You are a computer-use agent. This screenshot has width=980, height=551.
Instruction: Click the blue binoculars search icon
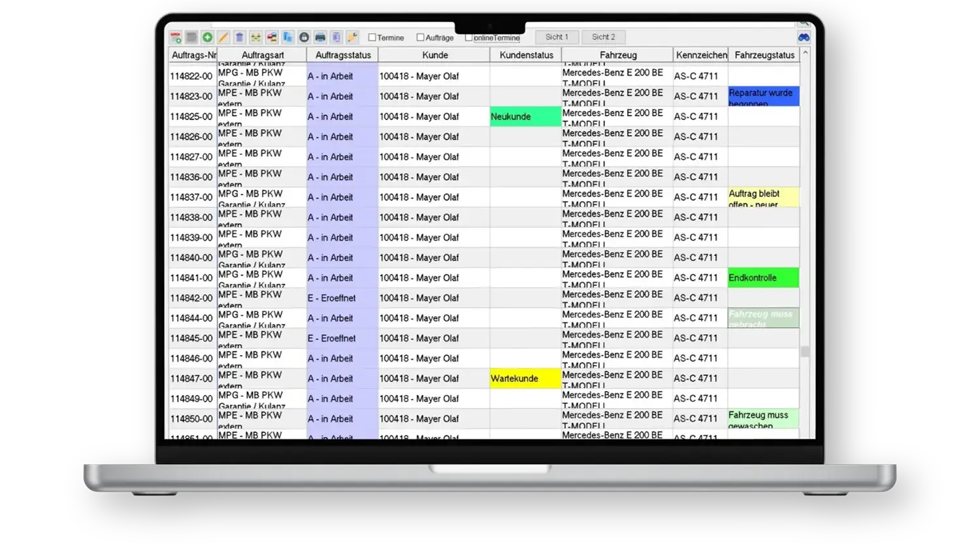click(x=804, y=37)
